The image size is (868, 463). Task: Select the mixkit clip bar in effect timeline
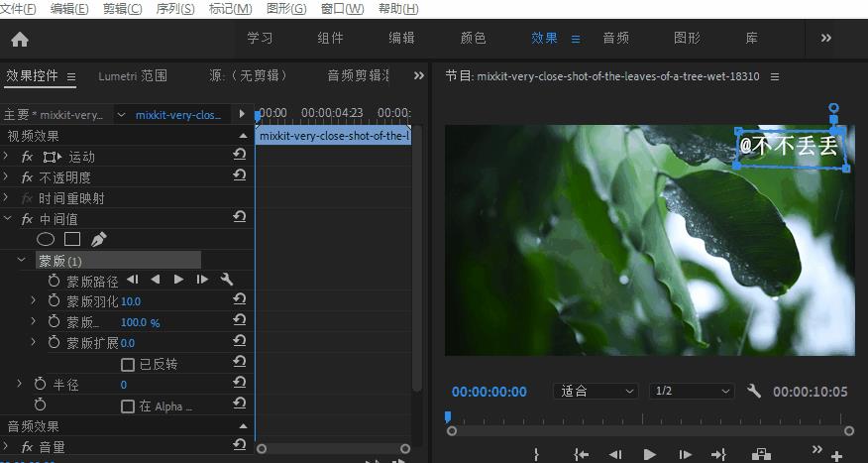tap(333, 136)
